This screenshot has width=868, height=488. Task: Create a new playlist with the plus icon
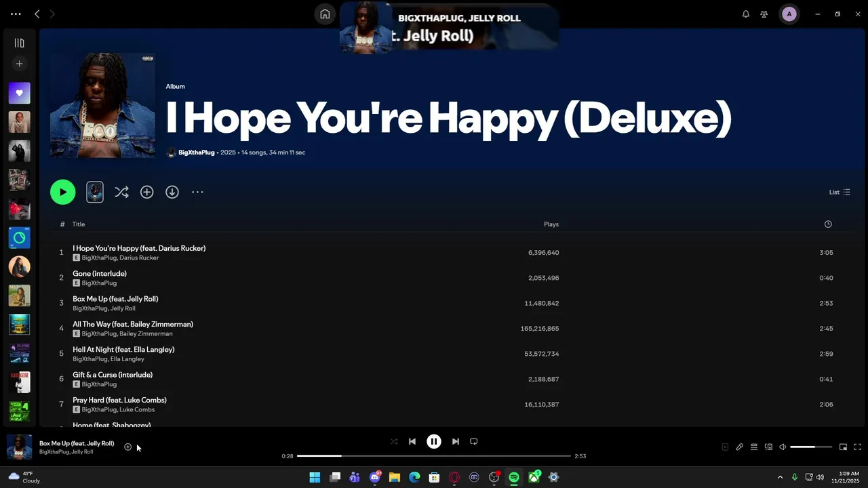point(19,64)
